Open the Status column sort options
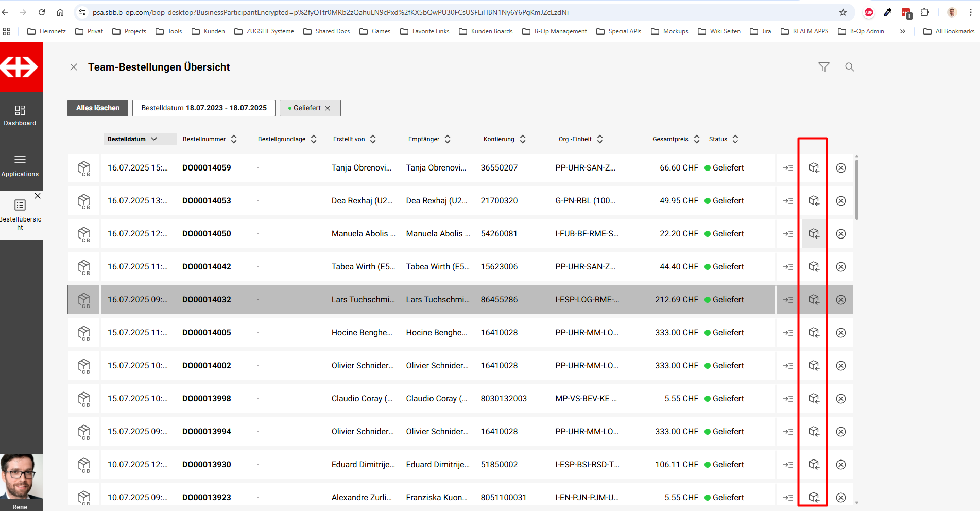Image resolution: width=980 pixels, height=511 pixels. point(735,139)
